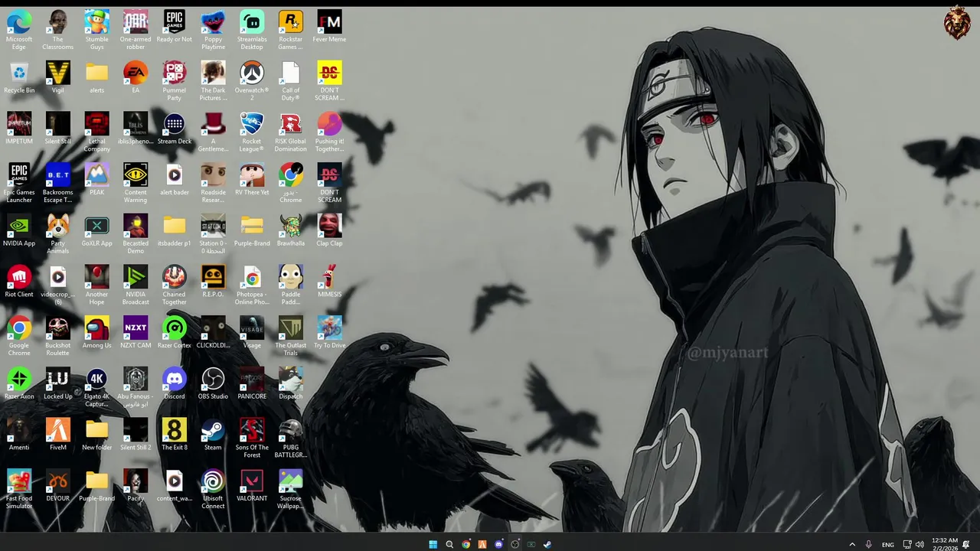Open NVIDIA App shortcut
Screen dimensions: 980x551
pos(19,231)
